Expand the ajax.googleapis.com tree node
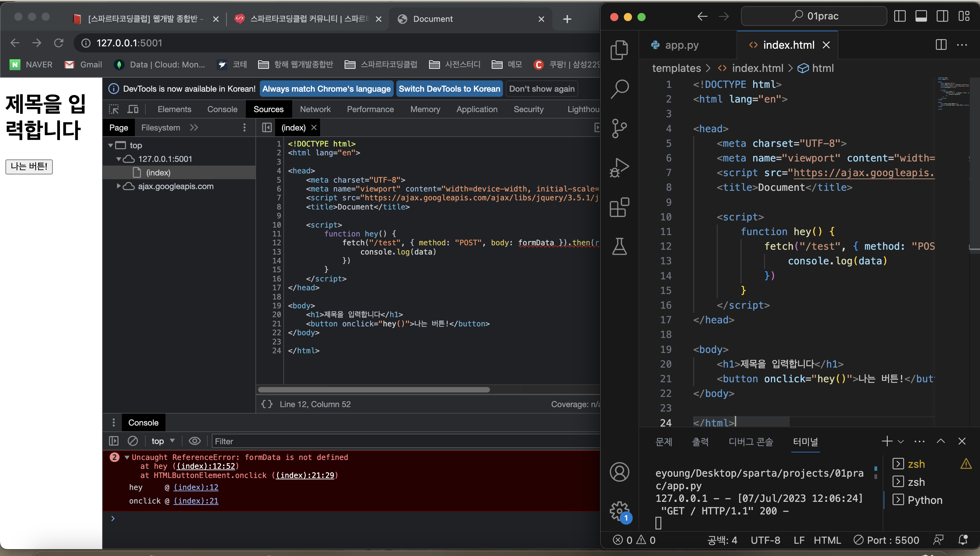The width and height of the screenshot is (980, 556). [x=119, y=186]
